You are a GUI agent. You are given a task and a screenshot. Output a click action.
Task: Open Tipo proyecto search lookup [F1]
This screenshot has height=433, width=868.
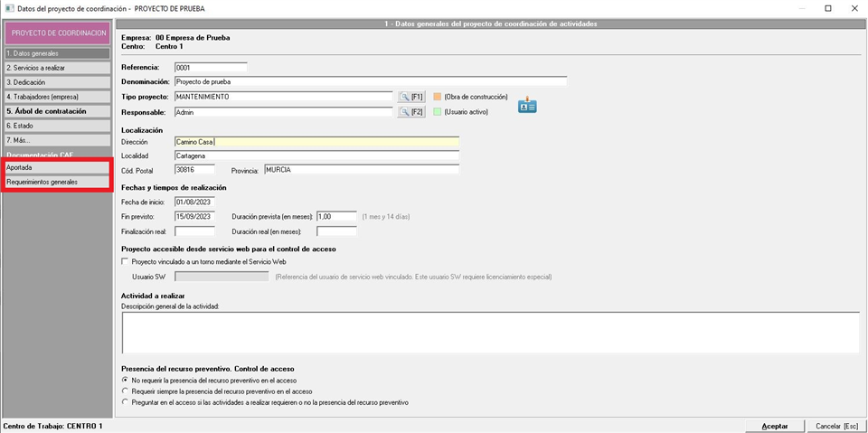coord(411,97)
